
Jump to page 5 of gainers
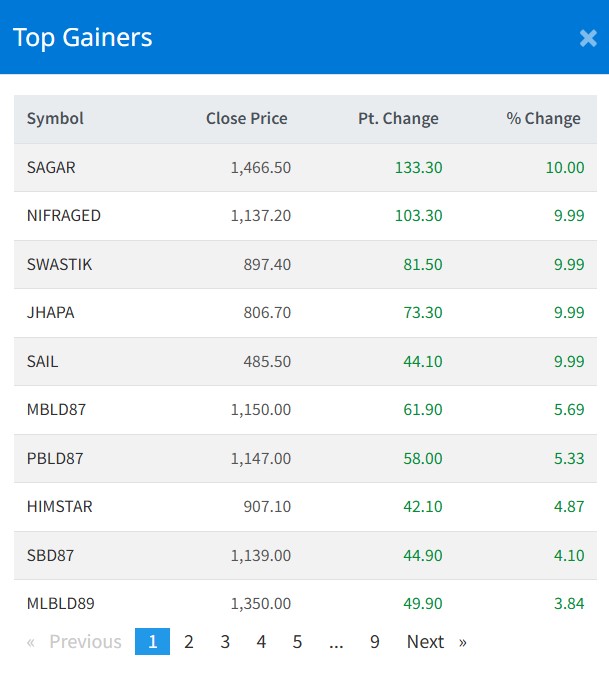[x=297, y=642]
